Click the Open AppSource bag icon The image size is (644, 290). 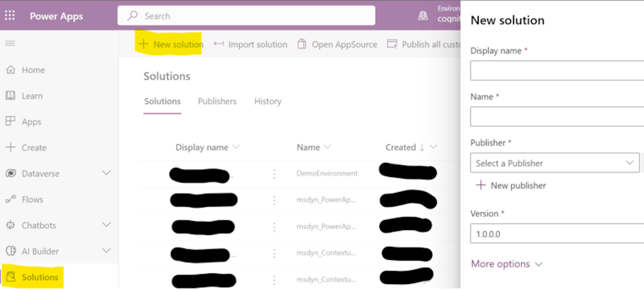(302, 44)
